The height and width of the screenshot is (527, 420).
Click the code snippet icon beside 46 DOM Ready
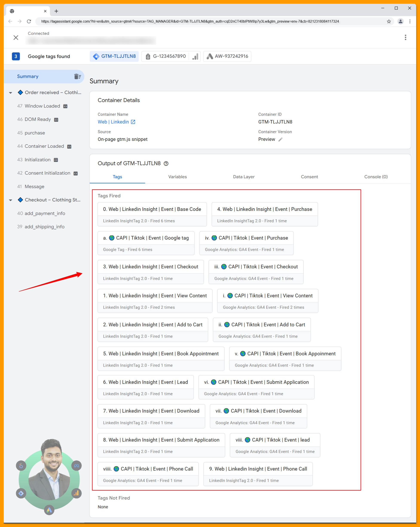[x=56, y=120]
